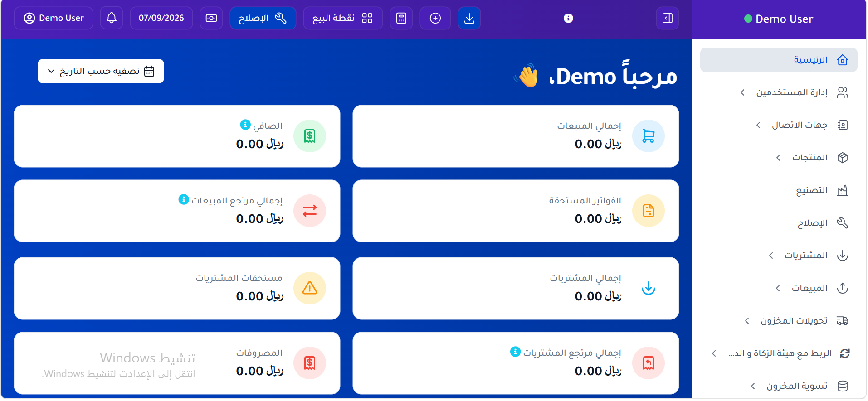Image resolution: width=868 pixels, height=401 pixels.
Task: Click the red swap arrows icon on sales return
Action: coord(310,211)
